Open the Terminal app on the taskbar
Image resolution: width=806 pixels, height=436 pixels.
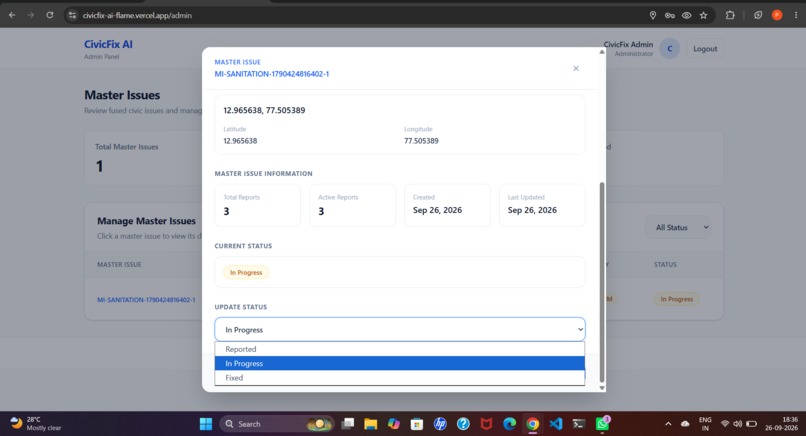click(579, 424)
